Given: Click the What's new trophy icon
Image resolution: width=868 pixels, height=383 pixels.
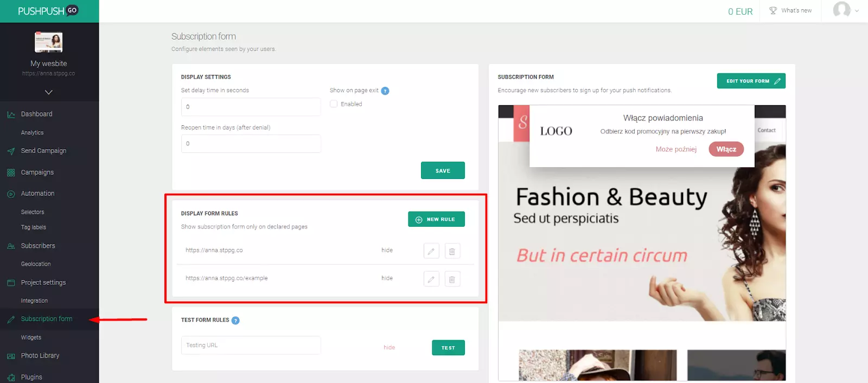Looking at the screenshot, I should tap(773, 10).
